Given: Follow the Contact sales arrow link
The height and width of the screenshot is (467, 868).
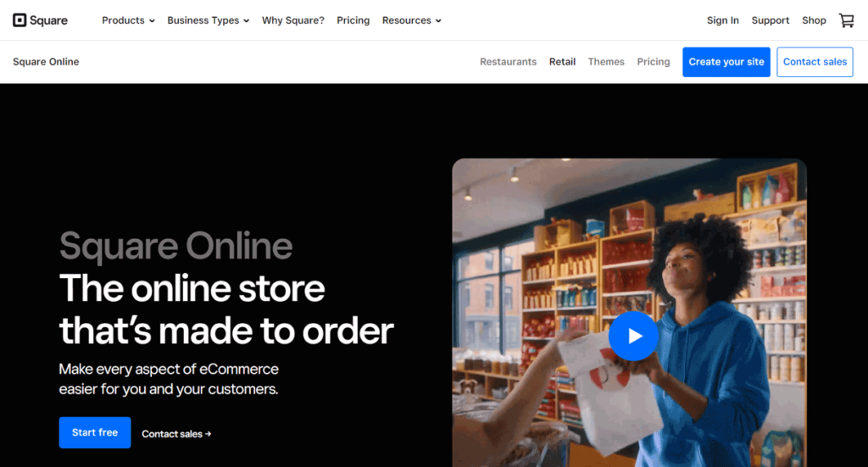Looking at the screenshot, I should (176, 434).
